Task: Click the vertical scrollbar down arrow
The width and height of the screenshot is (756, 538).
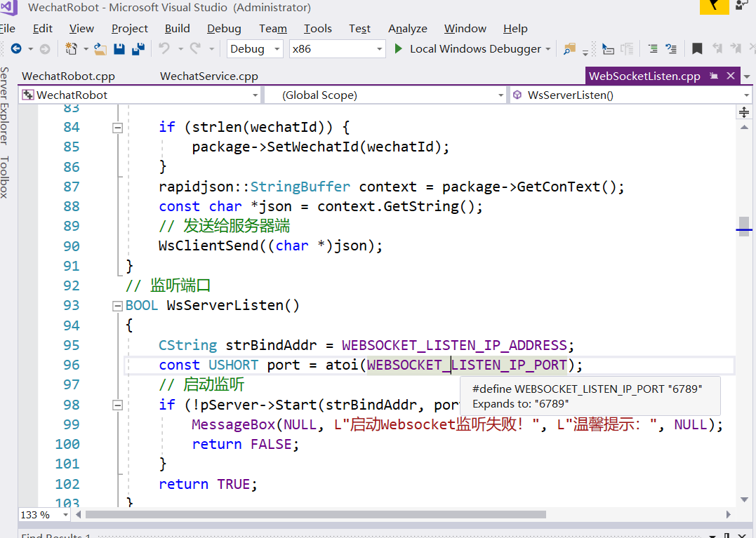Action: 745,500
